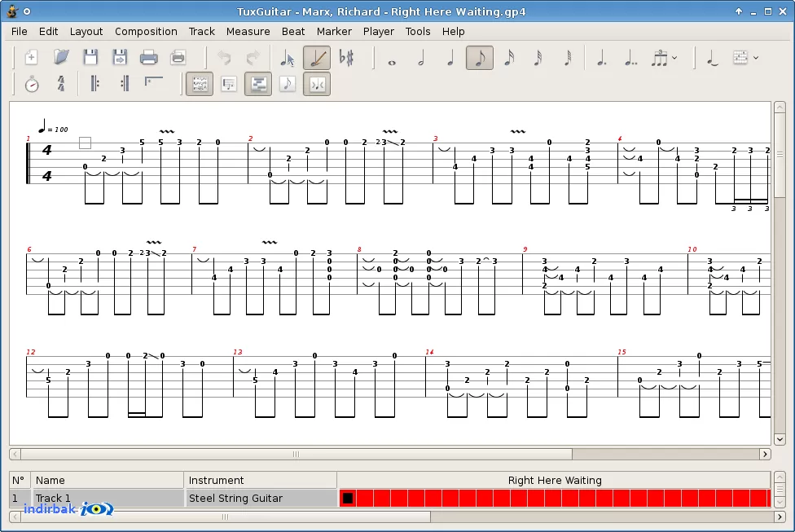
Task: Click the Save As floppy icon
Action: tap(120, 57)
